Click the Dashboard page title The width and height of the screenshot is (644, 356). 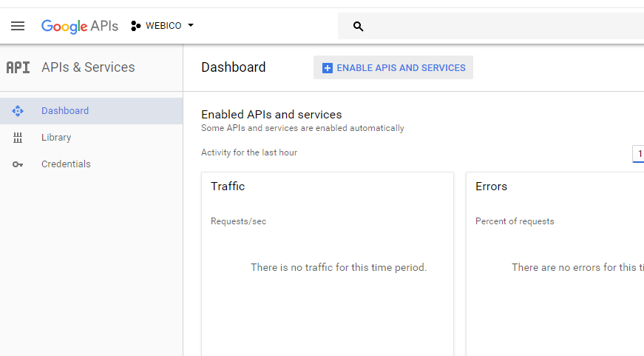click(234, 67)
